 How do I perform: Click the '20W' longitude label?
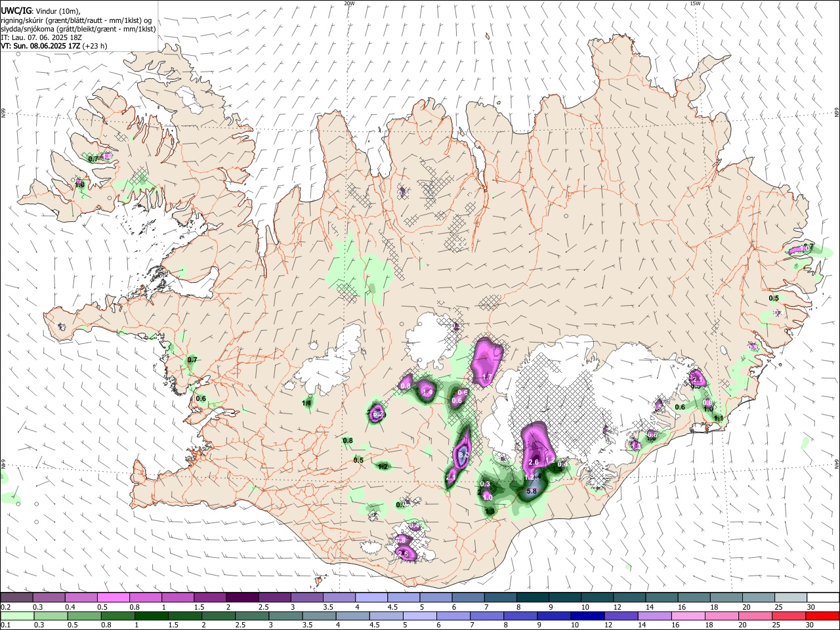coord(349,3)
